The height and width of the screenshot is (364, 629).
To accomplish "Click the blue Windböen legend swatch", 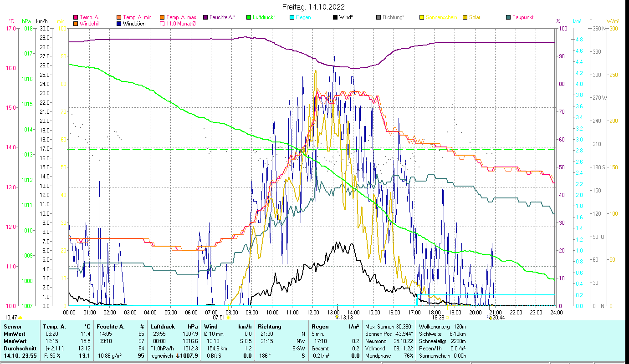I will (x=119, y=23).
